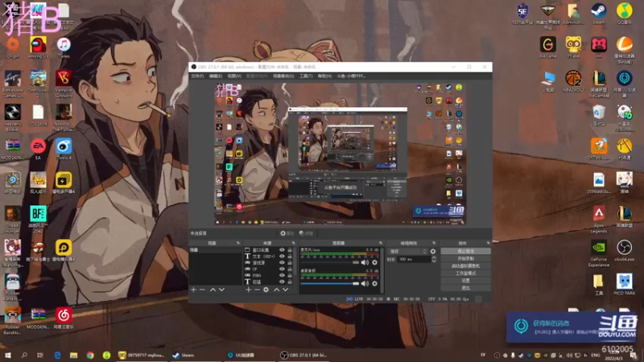Open the desktop audio settings gear
This screenshot has width=644, height=362.
coord(374,284)
